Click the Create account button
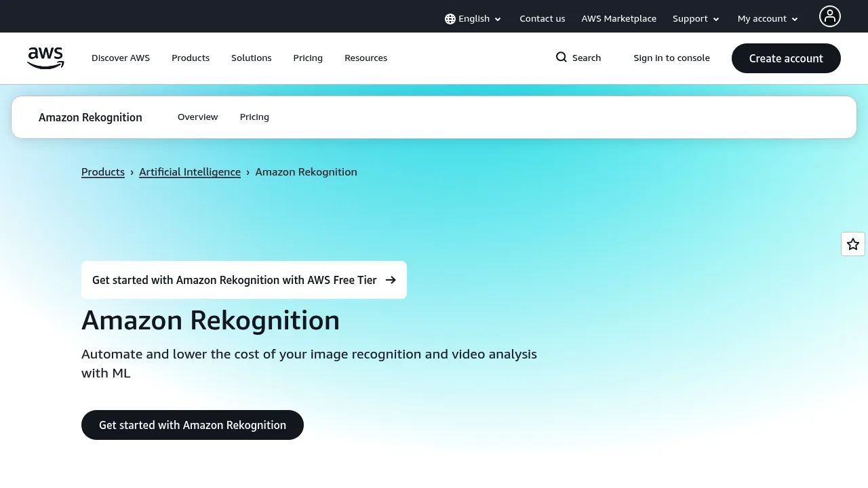 [786, 58]
